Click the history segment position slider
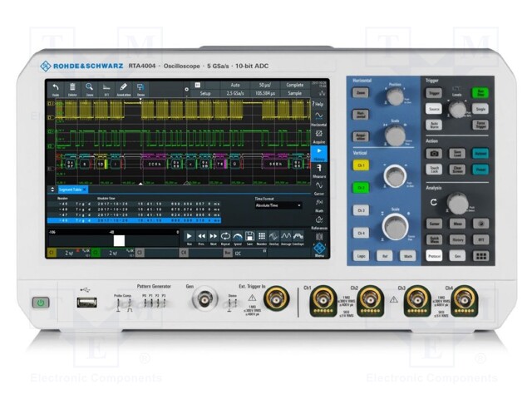 point(119,240)
